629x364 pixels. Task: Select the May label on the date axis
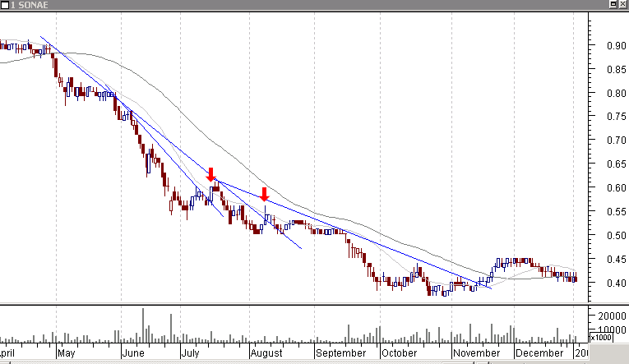(67, 353)
